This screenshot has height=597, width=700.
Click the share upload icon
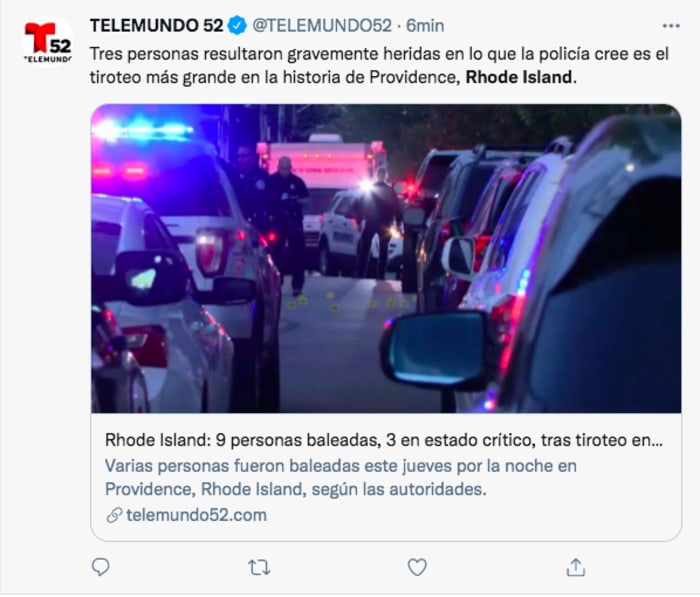[x=575, y=567]
